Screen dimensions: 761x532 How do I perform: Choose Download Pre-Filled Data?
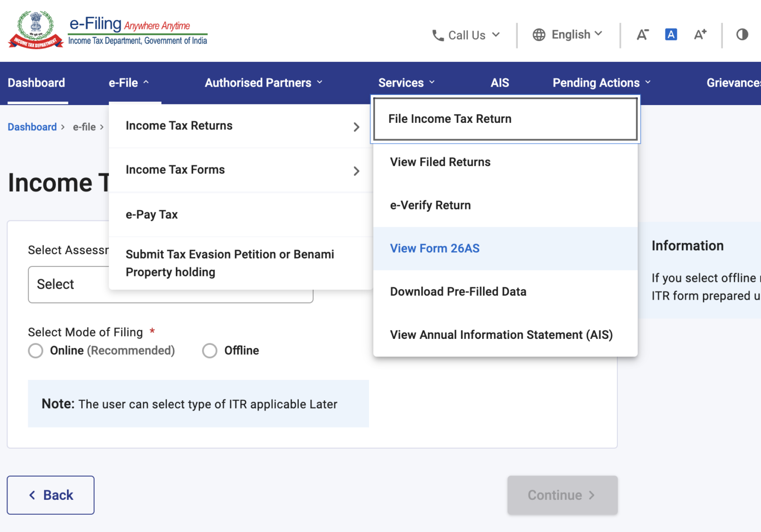pyautogui.click(x=505, y=291)
